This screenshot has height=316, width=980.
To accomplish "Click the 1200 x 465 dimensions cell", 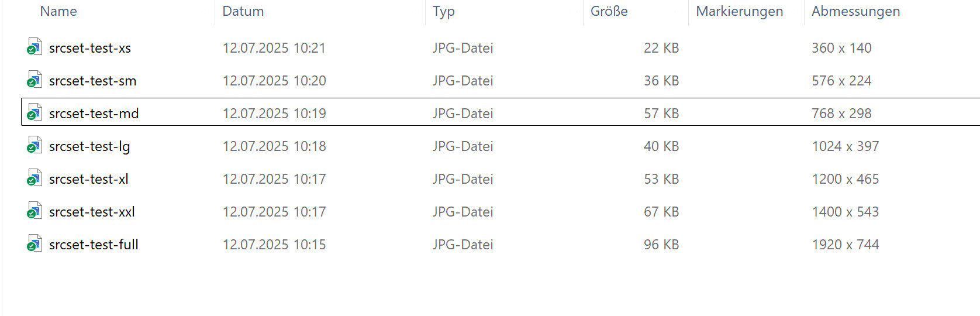I will [x=846, y=179].
